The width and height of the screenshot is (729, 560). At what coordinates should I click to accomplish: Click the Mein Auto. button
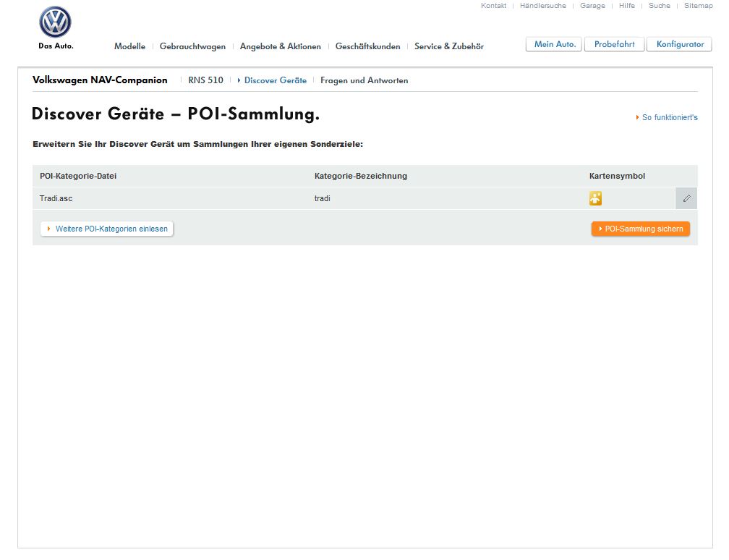click(x=554, y=44)
